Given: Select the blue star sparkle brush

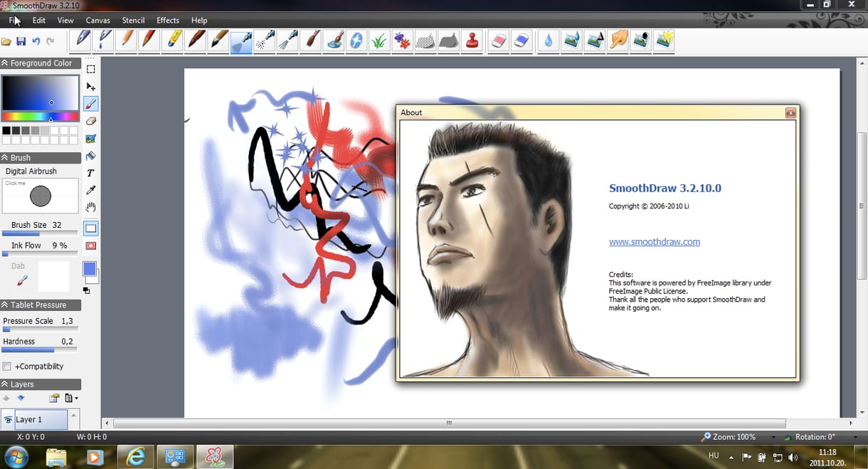Looking at the screenshot, I should (x=356, y=41).
